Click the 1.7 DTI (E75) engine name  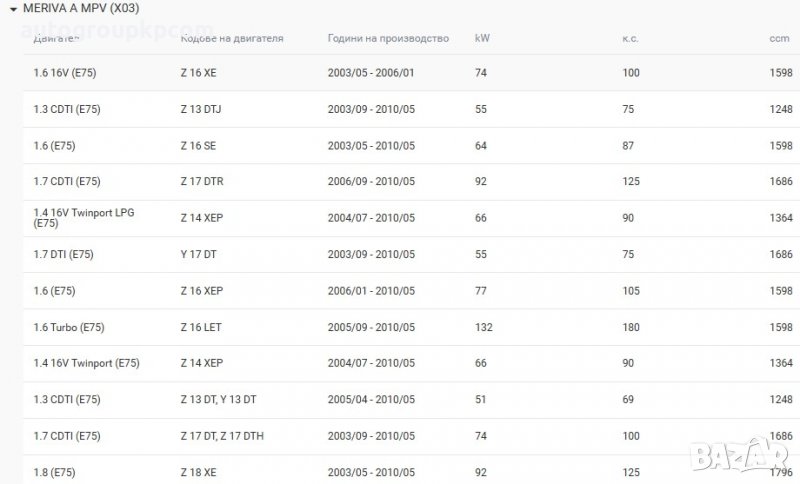(x=64, y=255)
